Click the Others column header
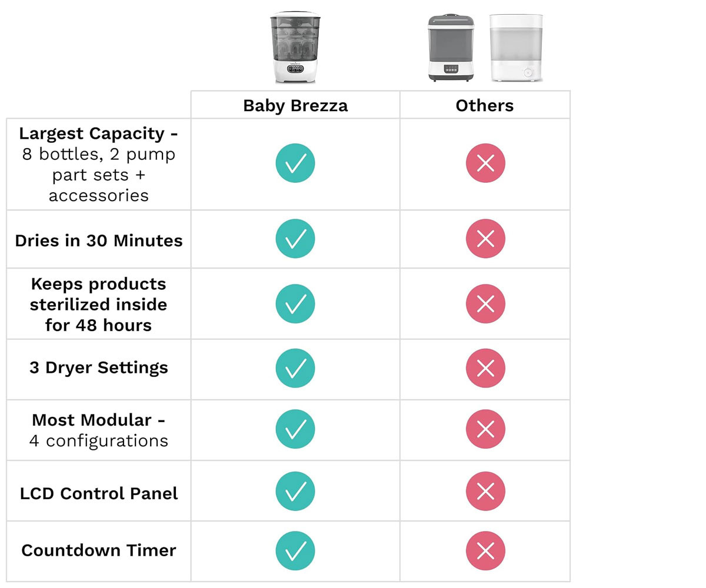Viewport: 706px width, 588px height. coord(485,105)
